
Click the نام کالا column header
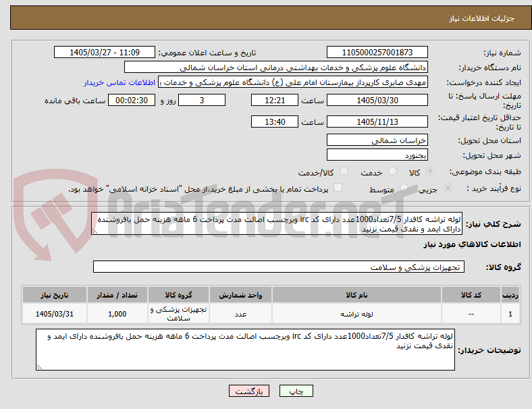356,295
